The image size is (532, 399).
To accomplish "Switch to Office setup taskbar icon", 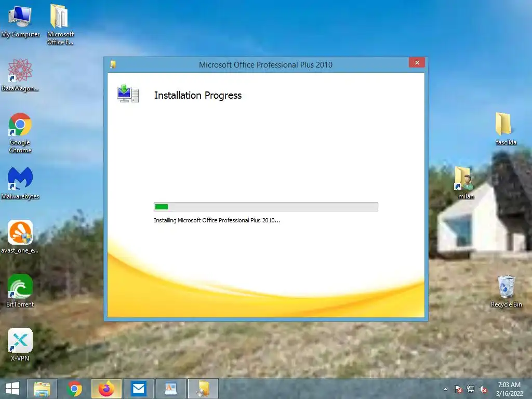I will tap(203, 389).
